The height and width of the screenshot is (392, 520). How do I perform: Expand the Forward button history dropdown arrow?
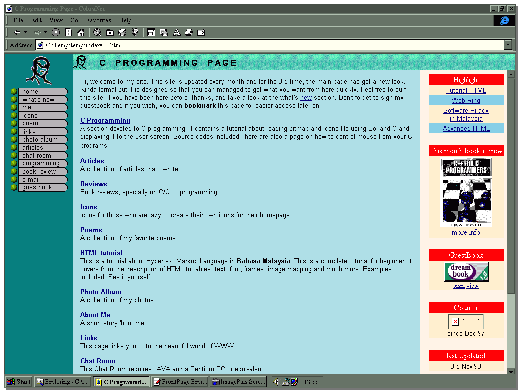[46, 33]
